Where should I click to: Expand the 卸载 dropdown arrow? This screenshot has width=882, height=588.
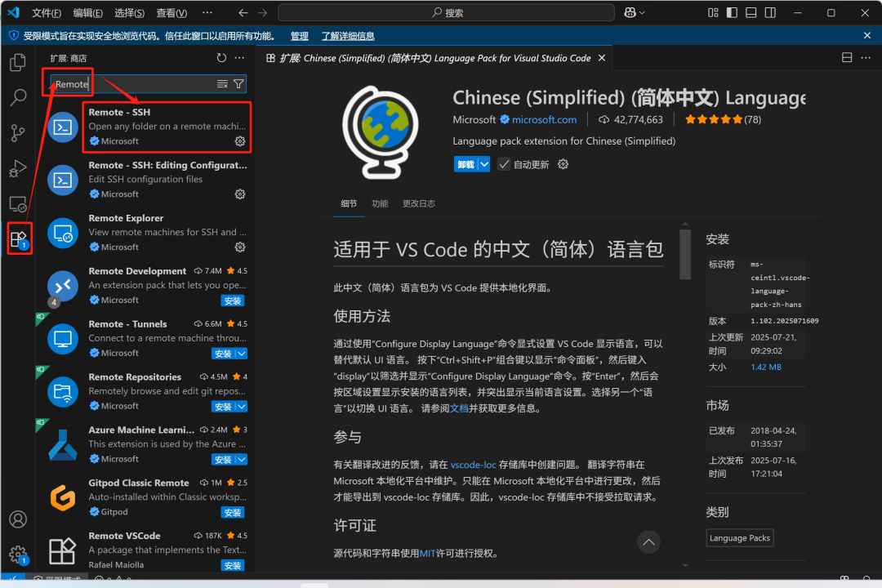tap(484, 164)
